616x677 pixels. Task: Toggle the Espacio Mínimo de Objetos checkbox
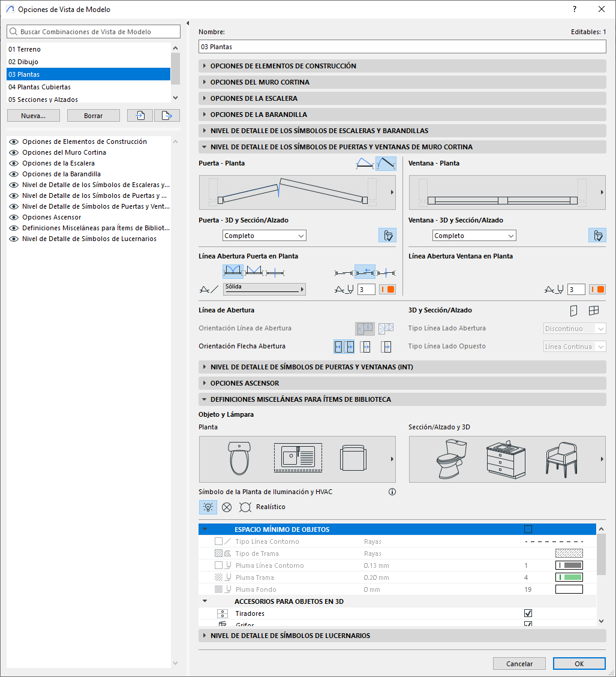pyautogui.click(x=528, y=529)
